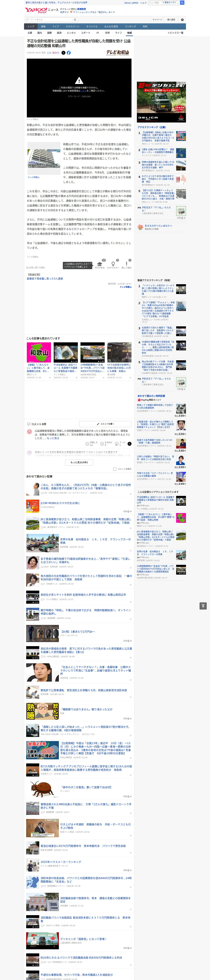Click the 共感した smiley reaction on first comment

[x=92, y=444]
